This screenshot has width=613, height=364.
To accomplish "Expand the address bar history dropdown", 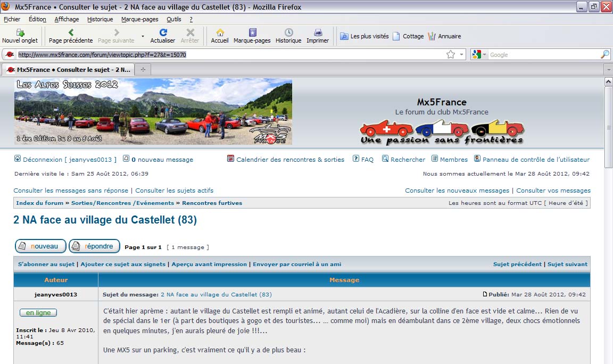I will tap(462, 55).
